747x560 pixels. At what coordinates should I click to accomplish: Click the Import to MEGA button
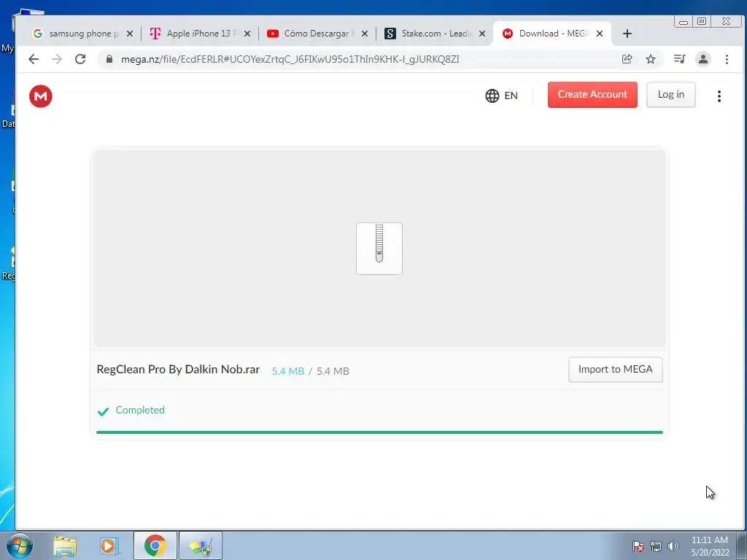[615, 370]
